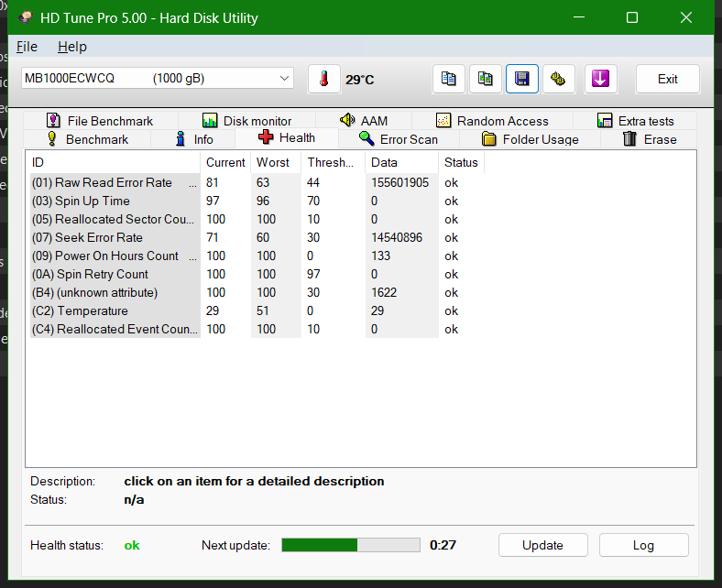This screenshot has width=722, height=588.
Task: Click the data value 14540896
Action: click(x=397, y=237)
